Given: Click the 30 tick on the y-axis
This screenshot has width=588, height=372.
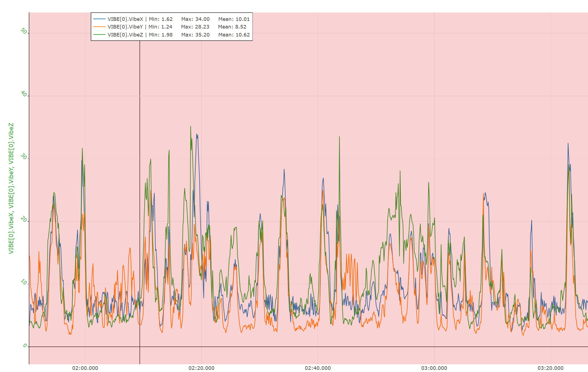Looking at the screenshot, I should (x=24, y=157).
